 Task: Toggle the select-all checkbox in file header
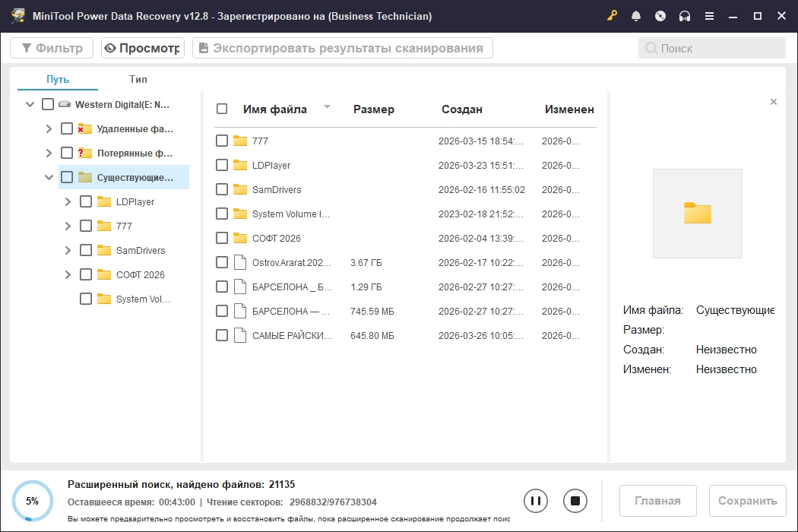222,109
